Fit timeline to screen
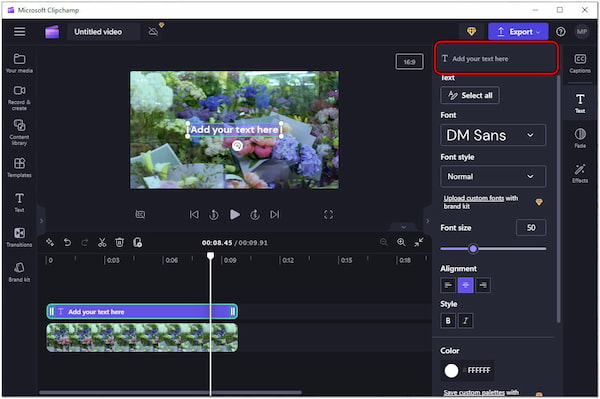Viewport: 600px width, 399px height. [x=419, y=242]
